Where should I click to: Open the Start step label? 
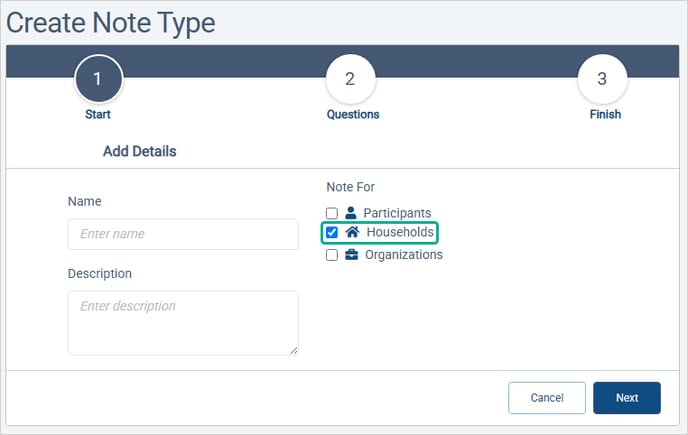pyautogui.click(x=98, y=115)
